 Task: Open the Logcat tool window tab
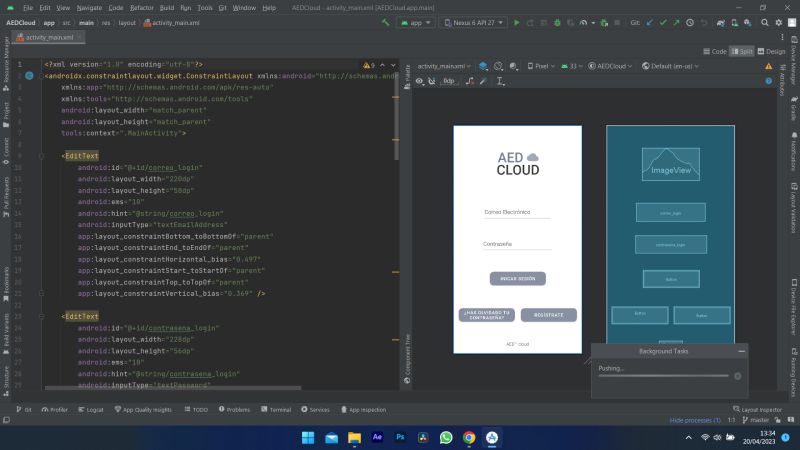91,410
